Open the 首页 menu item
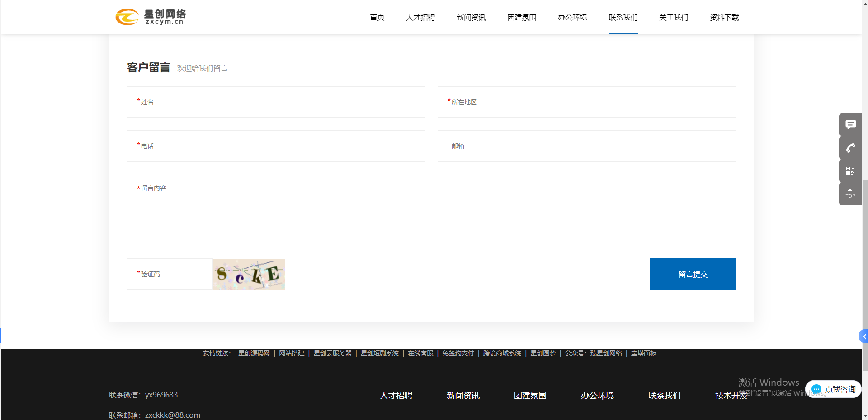Viewport: 868px width, 420px height. click(377, 18)
